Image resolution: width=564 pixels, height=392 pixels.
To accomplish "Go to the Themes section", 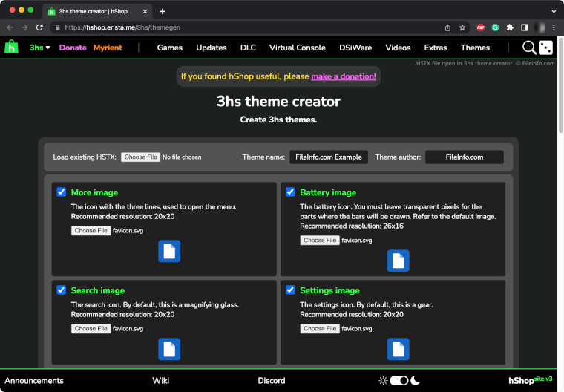I will [475, 48].
